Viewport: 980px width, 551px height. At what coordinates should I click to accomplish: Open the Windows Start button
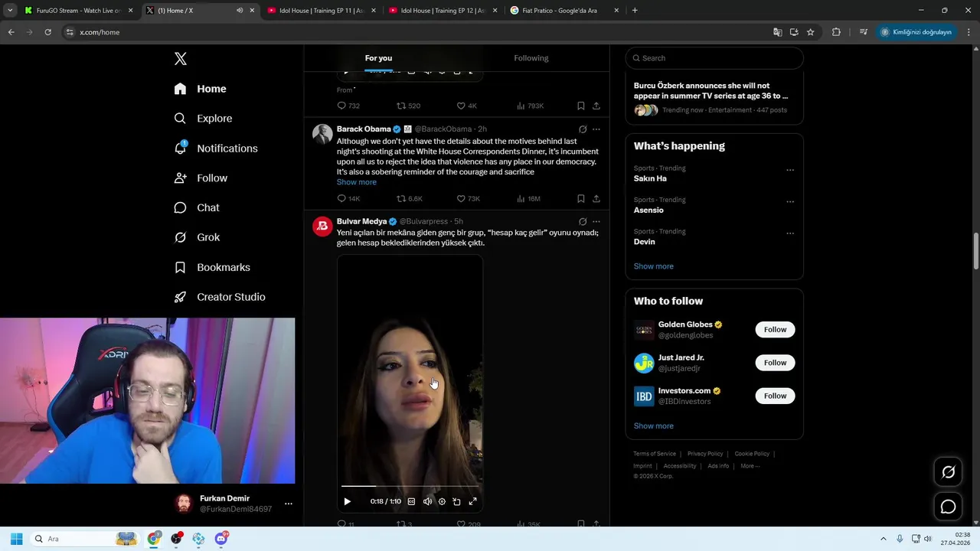point(16,539)
